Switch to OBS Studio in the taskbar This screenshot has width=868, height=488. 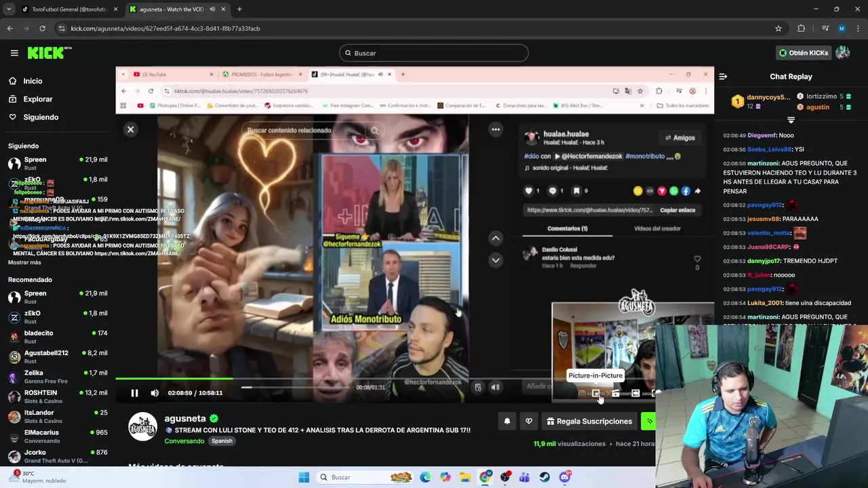(505, 477)
